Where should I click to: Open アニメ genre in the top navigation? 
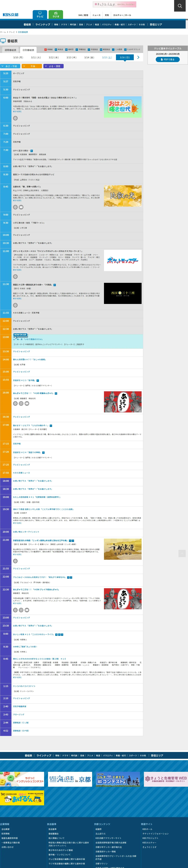click(89, 25)
